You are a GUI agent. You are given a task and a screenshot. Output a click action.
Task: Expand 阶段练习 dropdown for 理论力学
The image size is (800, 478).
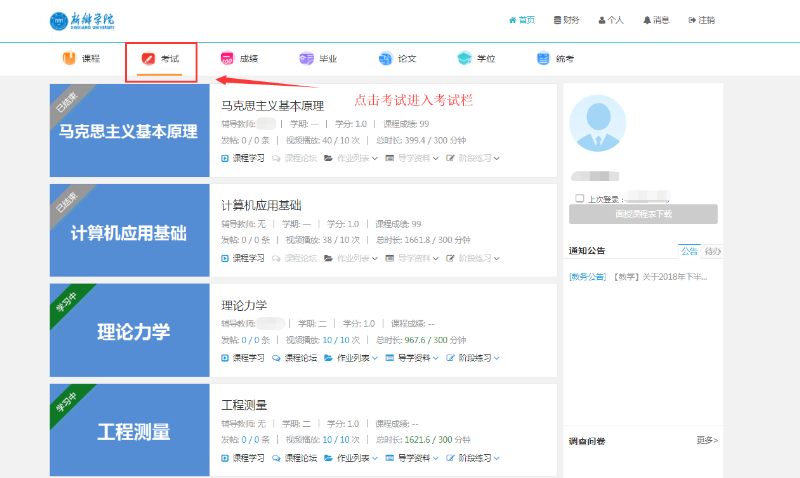[473, 357]
